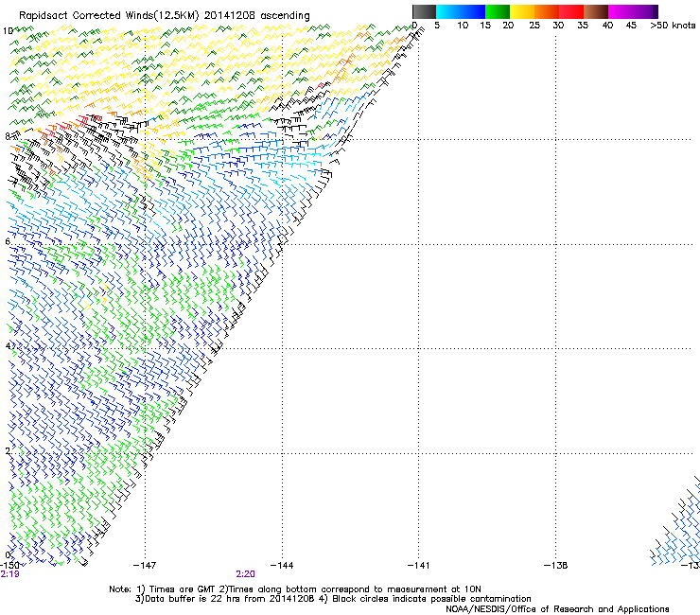Screen dimensions: 700x615
Task: Click the gray 0-5 knots color swatch
Action: (424, 11)
